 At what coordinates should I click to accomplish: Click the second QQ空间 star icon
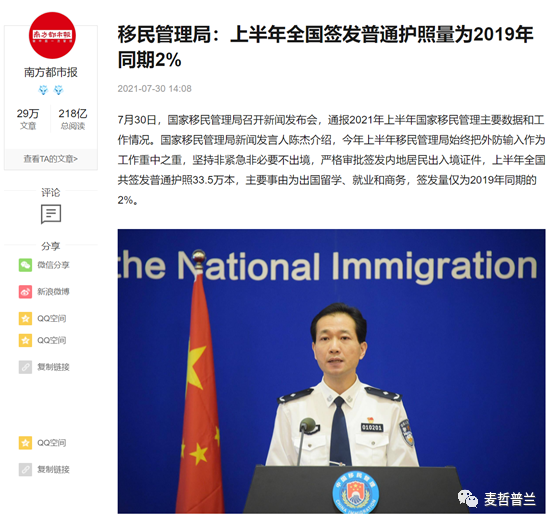click(25, 340)
